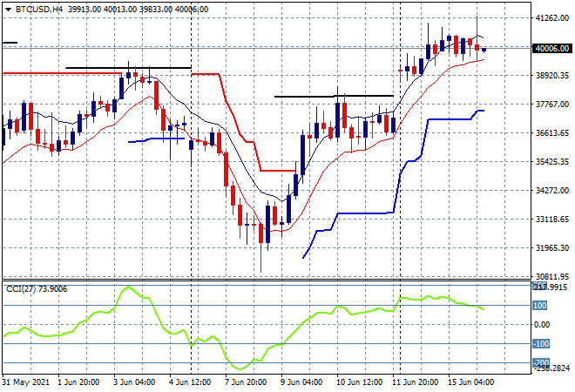Click the 30811.95 price scale label
The height and width of the screenshot is (392, 575).
pyautogui.click(x=551, y=276)
